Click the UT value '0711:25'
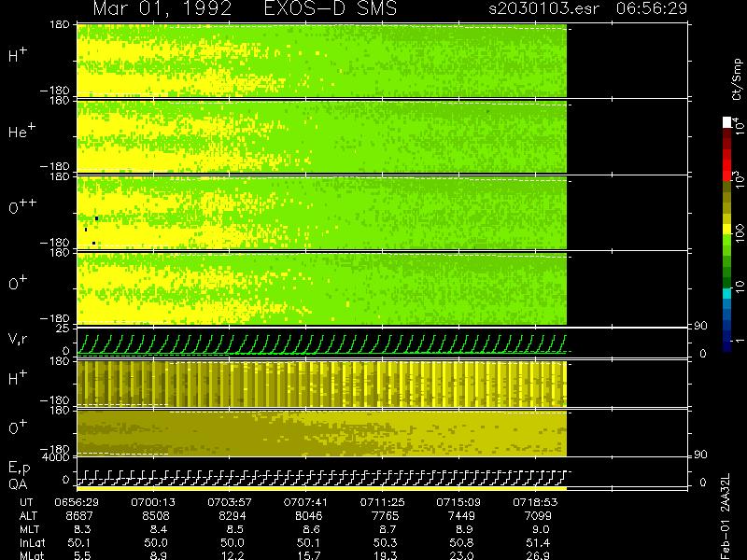Screen dimensions: 747x560 (x=382, y=502)
